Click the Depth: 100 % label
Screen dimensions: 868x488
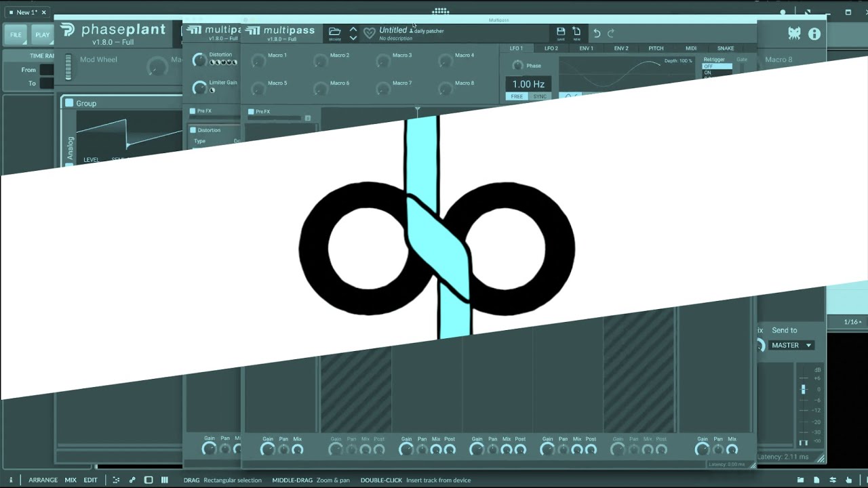[678, 61]
